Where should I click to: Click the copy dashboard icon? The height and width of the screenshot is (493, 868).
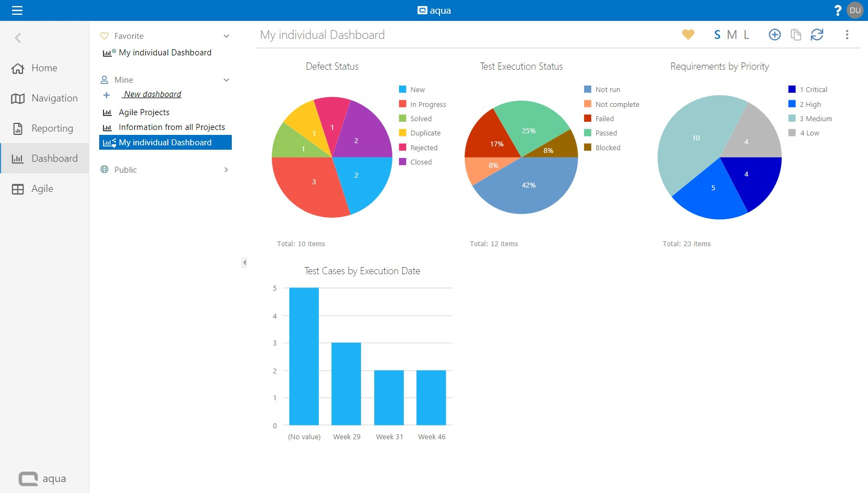(796, 35)
